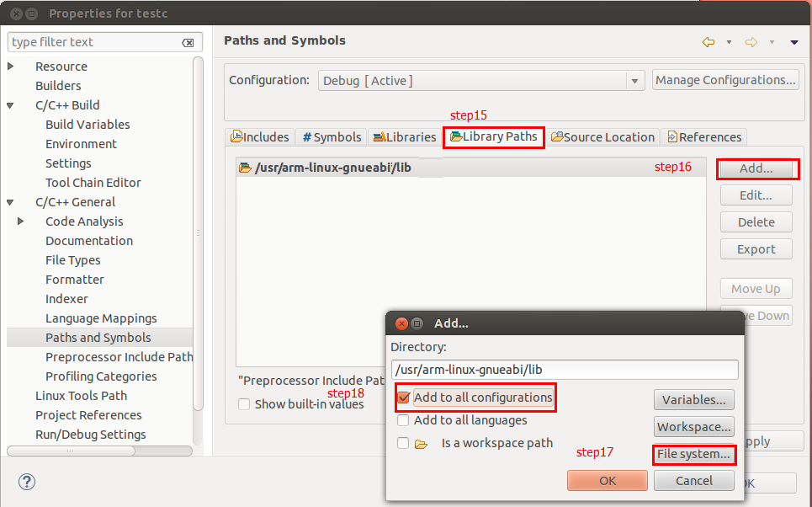This screenshot has height=507, width=812.
Task: Open the Configuration dropdown list
Action: click(635, 81)
